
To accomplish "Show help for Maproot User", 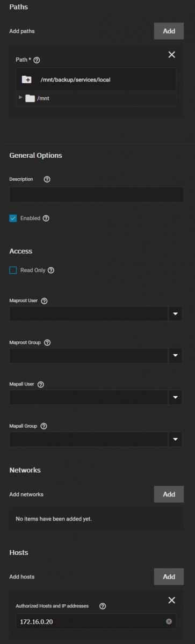I will [44, 301].
